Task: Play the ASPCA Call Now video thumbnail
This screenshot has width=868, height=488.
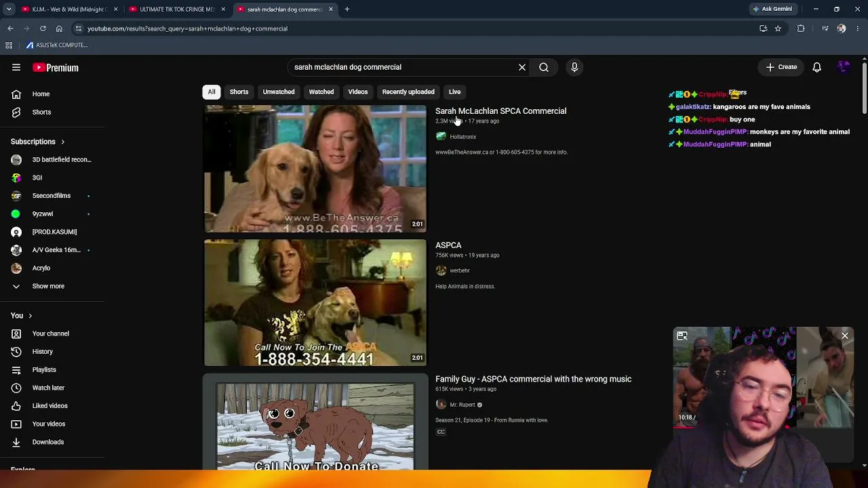Action: pyautogui.click(x=315, y=302)
